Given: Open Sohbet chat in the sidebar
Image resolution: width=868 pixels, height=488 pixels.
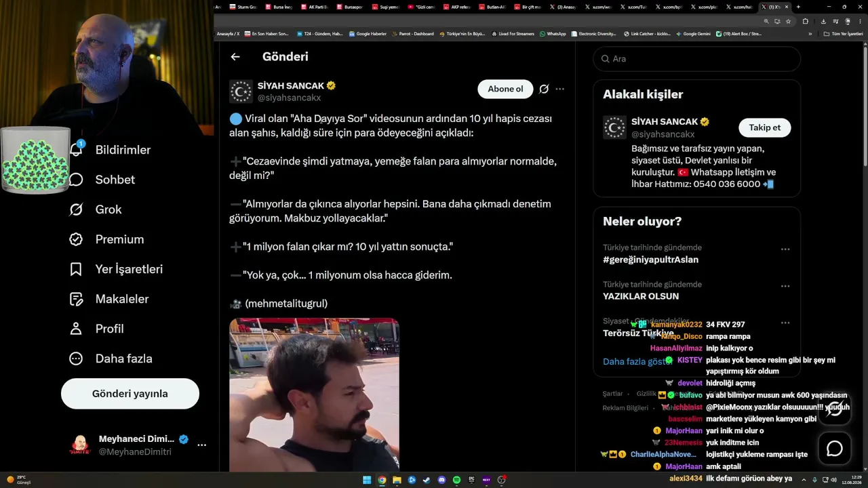Looking at the screenshot, I should pos(102,180).
